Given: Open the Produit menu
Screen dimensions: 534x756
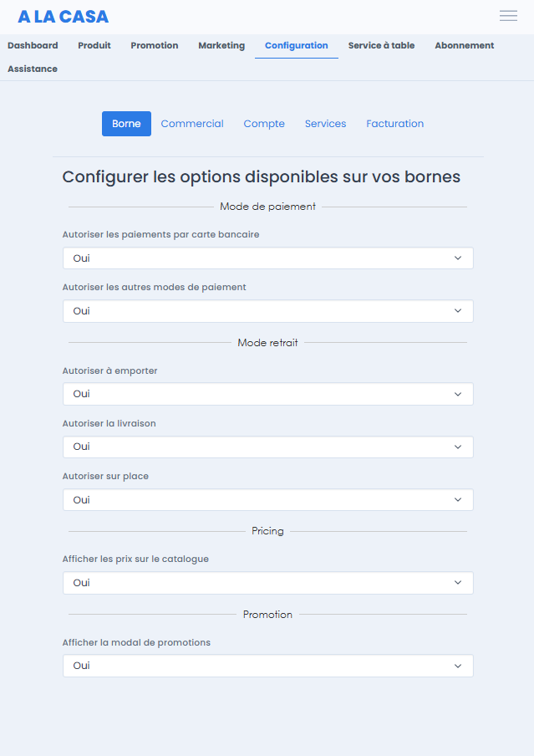Looking at the screenshot, I should pos(94,45).
